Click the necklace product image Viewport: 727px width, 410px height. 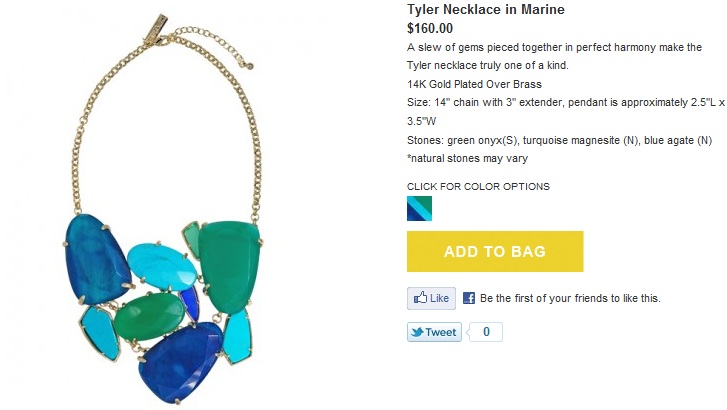pyautogui.click(x=162, y=209)
